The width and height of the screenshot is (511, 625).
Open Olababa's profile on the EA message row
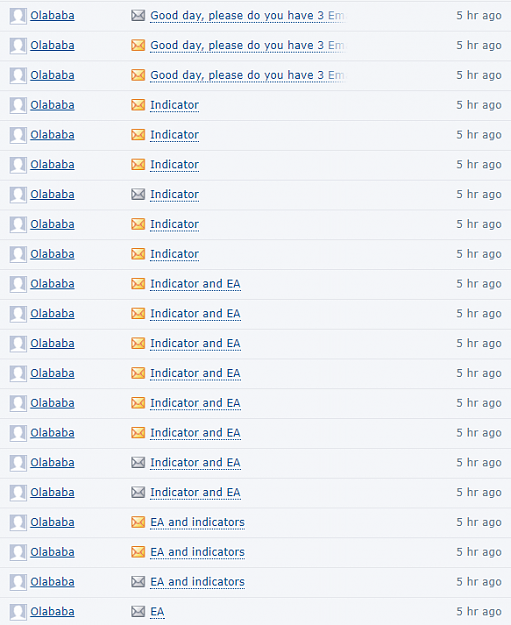click(x=52, y=611)
